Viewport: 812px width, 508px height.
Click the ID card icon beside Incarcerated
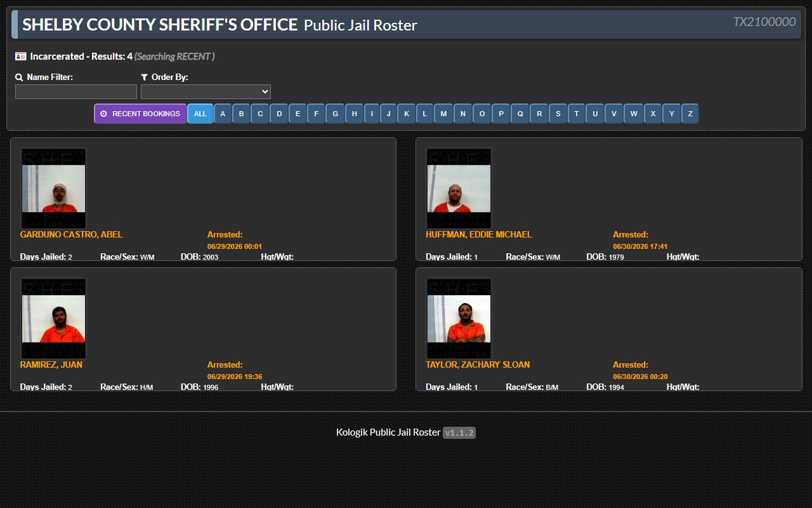(20, 57)
